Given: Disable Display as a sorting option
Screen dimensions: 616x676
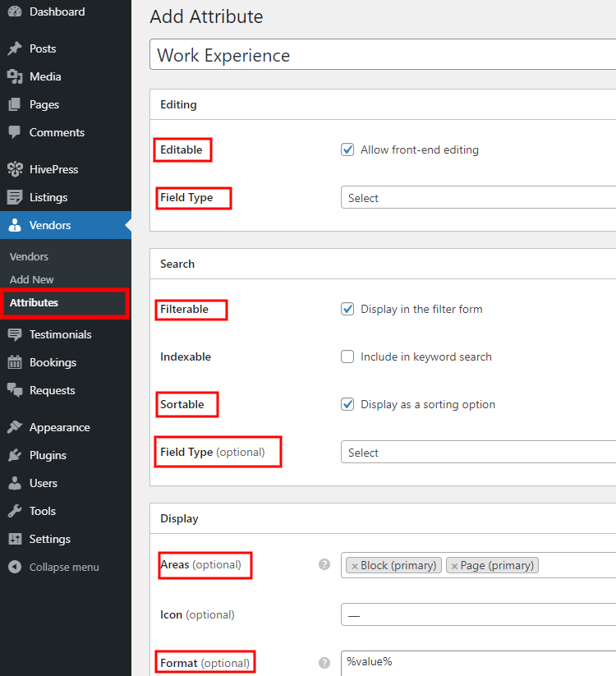Looking at the screenshot, I should (x=347, y=404).
